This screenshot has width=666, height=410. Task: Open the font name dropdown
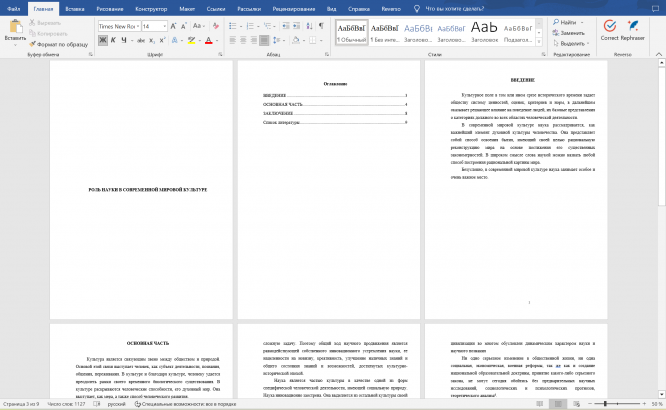[138, 26]
